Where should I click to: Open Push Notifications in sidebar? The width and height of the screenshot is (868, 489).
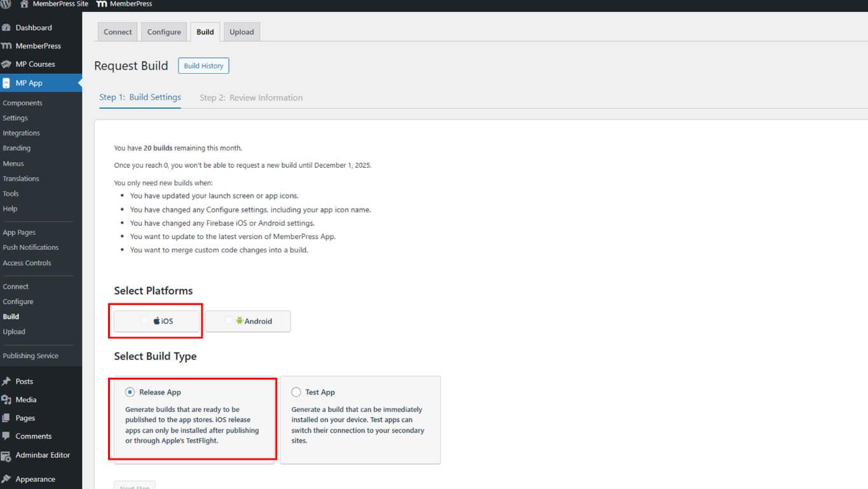tap(31, 247)
